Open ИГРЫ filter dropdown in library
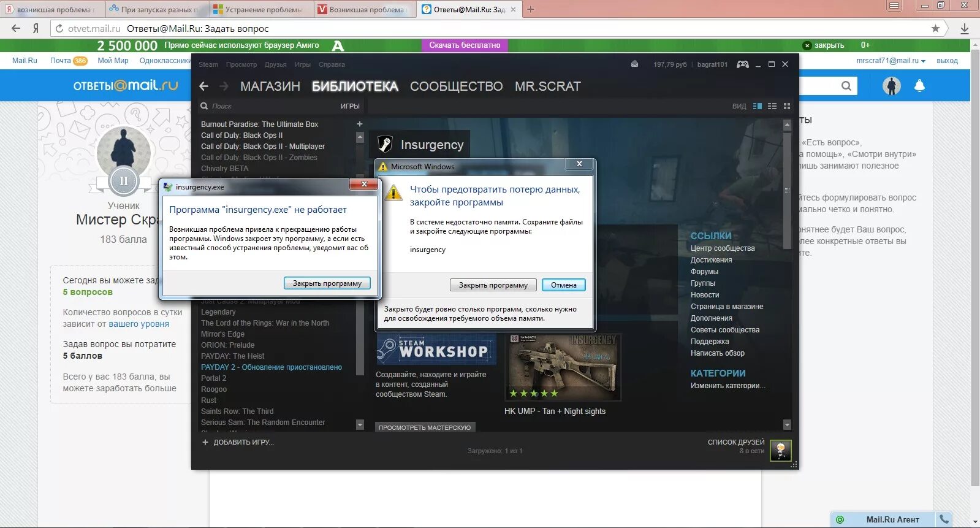 click(x=350, y=106)
